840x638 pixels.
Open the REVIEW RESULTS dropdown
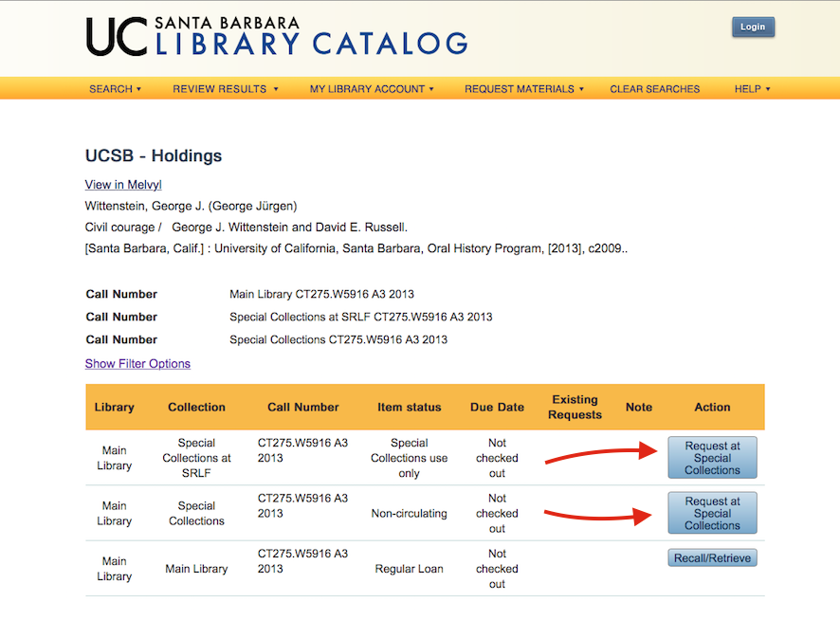tap(225, 88)
